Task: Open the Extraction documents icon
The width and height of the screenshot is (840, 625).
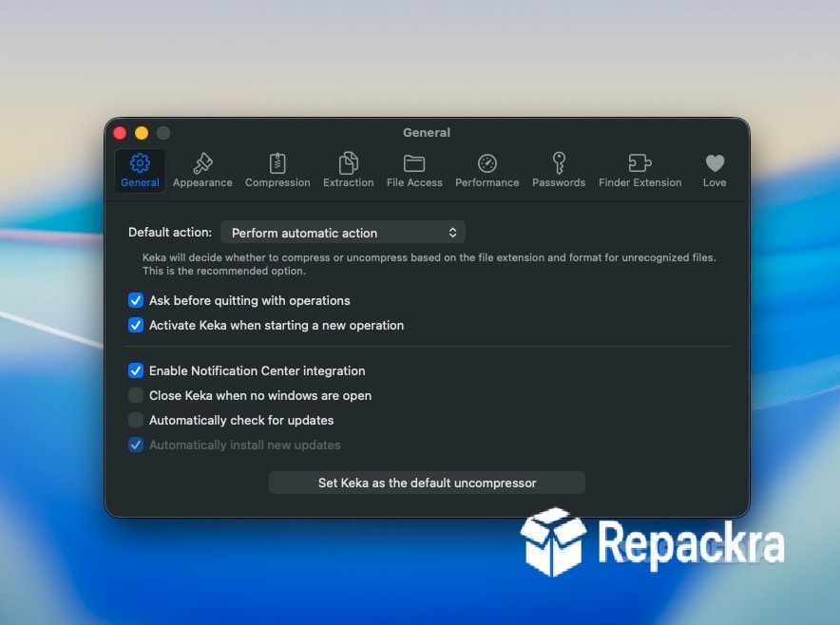Action: pyautogui.click(x=348, y=162)
